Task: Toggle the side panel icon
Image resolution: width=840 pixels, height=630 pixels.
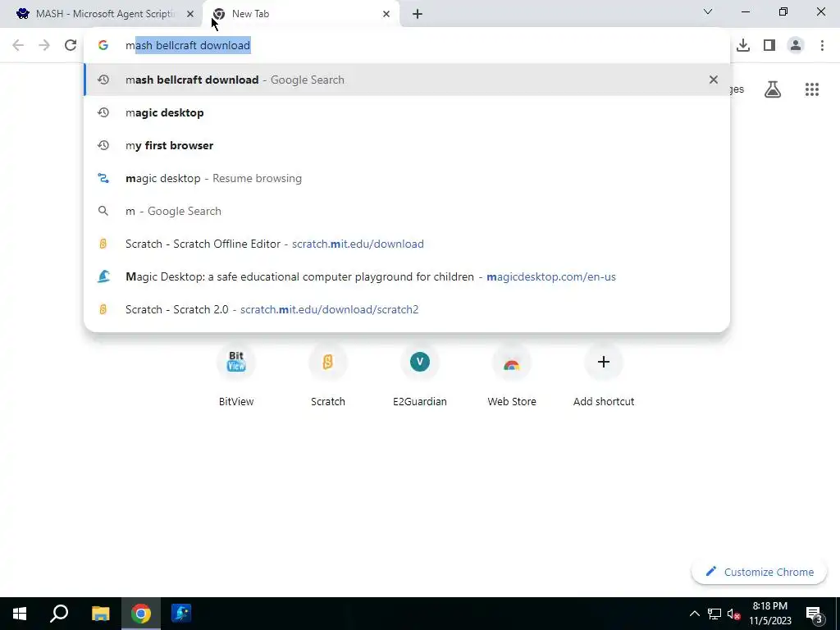Action: (x=769, y=45)
